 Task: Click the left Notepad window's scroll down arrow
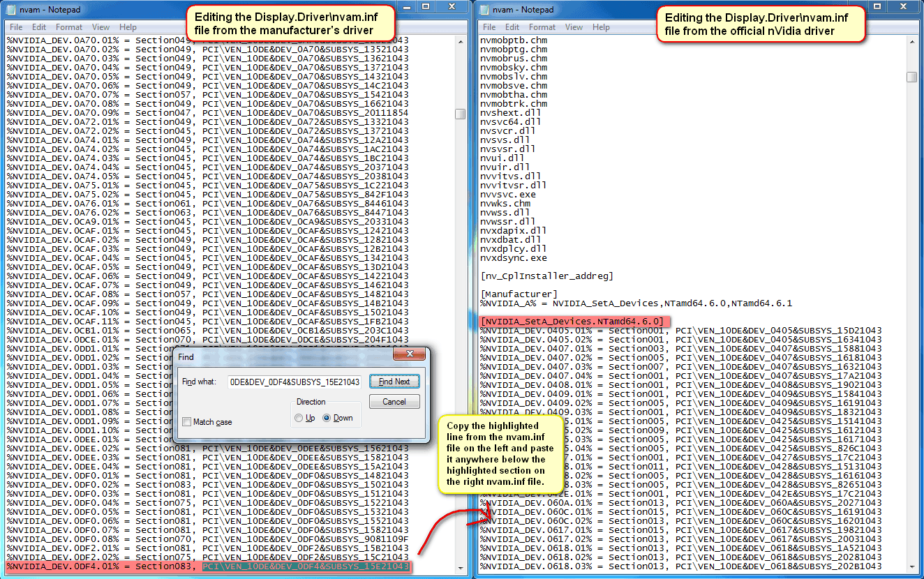(460, 569)
